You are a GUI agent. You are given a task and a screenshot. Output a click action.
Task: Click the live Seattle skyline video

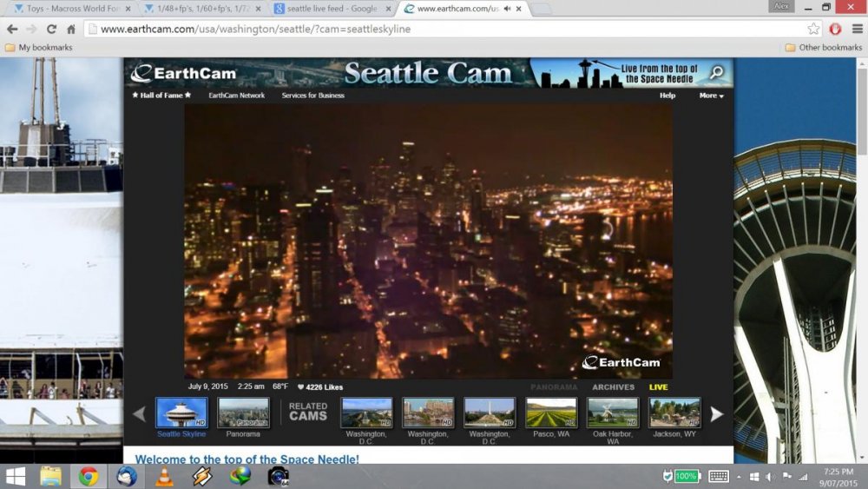tap(429, 241)
